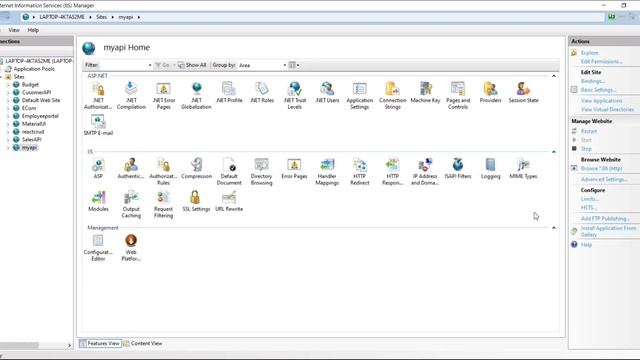The width and height of the screenshot is (640, 360).
Task: Select Application Pools tree item
Action: (x=34, y=69)
